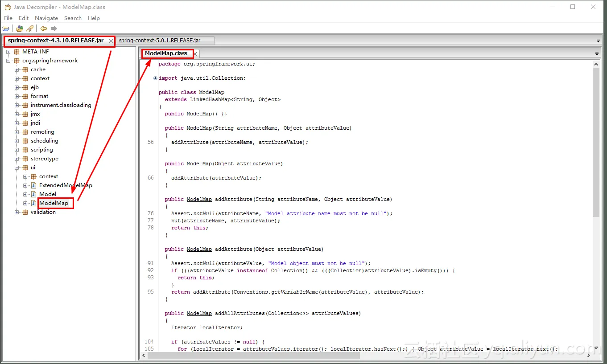Select the spring-context-4.3.10.RELEASE.jar tab
The image size is (607, 364).
click(56, 41)
